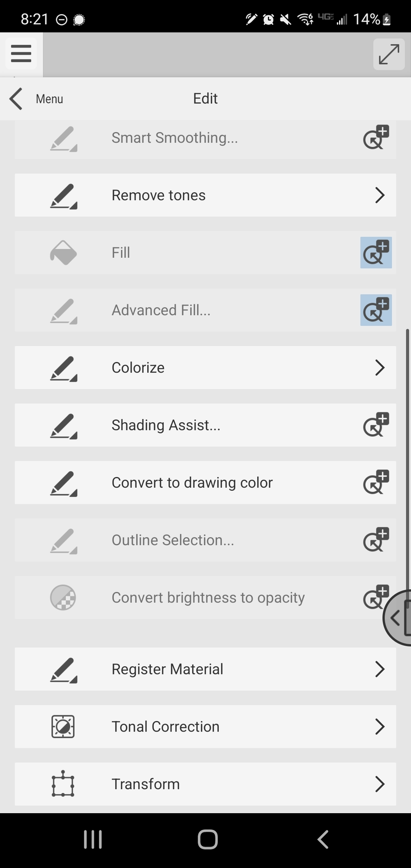Open the side panel pull handle

397,617
